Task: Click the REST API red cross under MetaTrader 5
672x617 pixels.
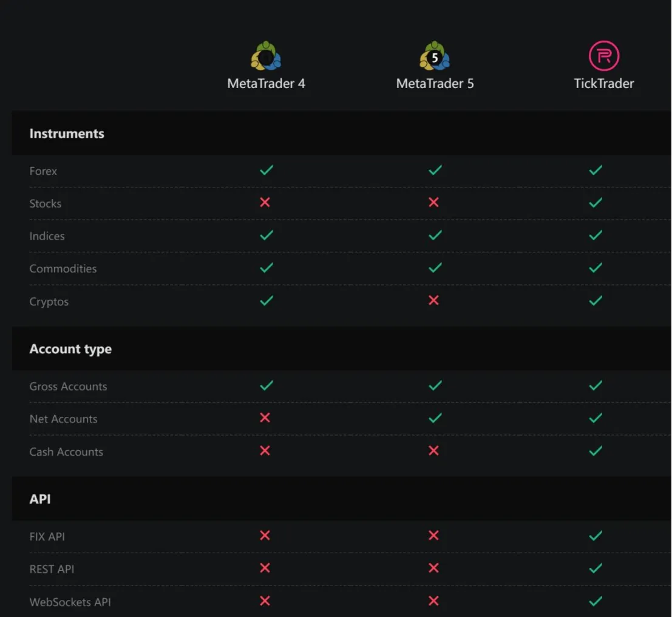Action: coord(433,568)
